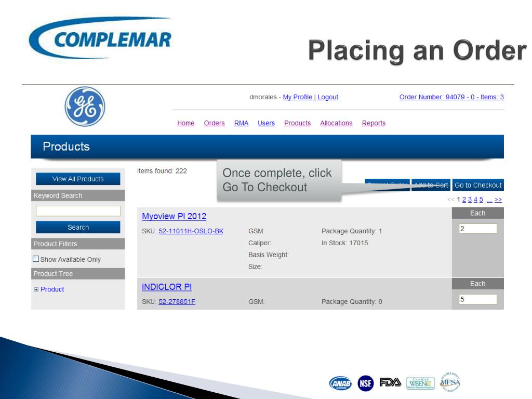Click the WBENC certified badge
The image size is (532, 399).
click(x=420, y=383)
